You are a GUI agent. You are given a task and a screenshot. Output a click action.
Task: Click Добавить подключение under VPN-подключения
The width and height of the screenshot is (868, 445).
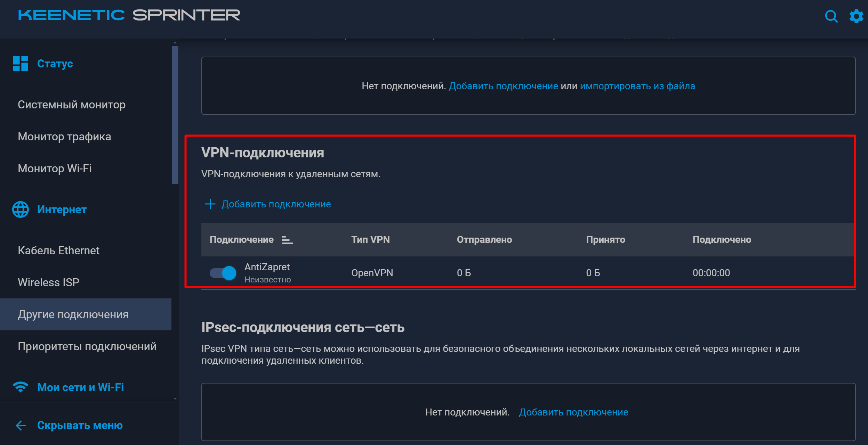click(276, 204)
